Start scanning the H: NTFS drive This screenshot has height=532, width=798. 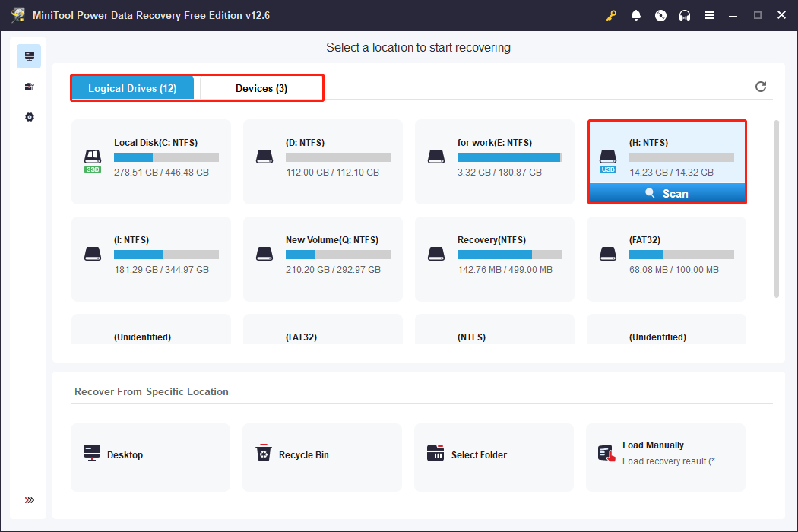[x=667, y=193]
